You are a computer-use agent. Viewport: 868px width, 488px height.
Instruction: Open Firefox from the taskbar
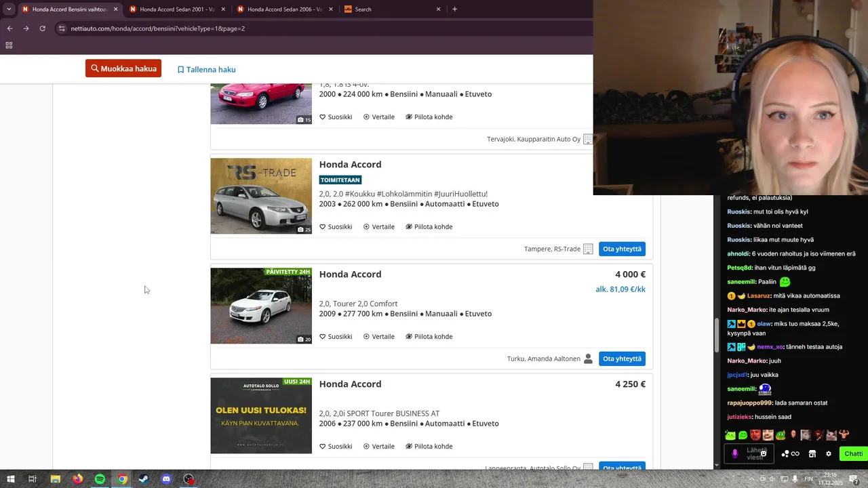77,479
